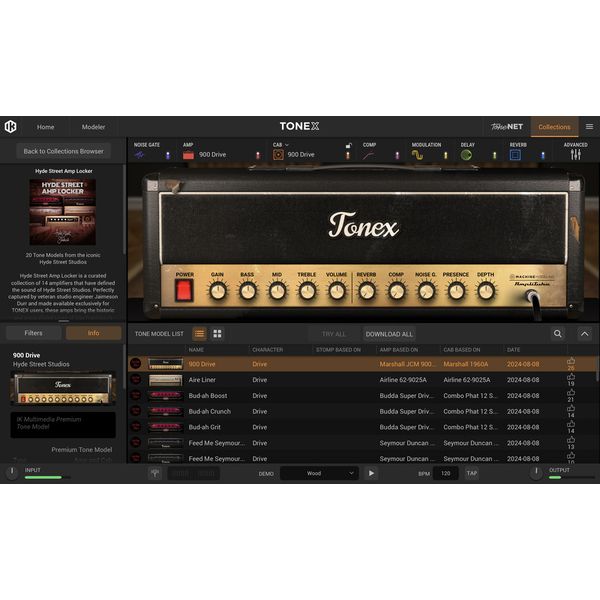Image resolution: width=600 pixels, height=600 pixels.
Task: Open tone model search magnifier
Action: 558,334
